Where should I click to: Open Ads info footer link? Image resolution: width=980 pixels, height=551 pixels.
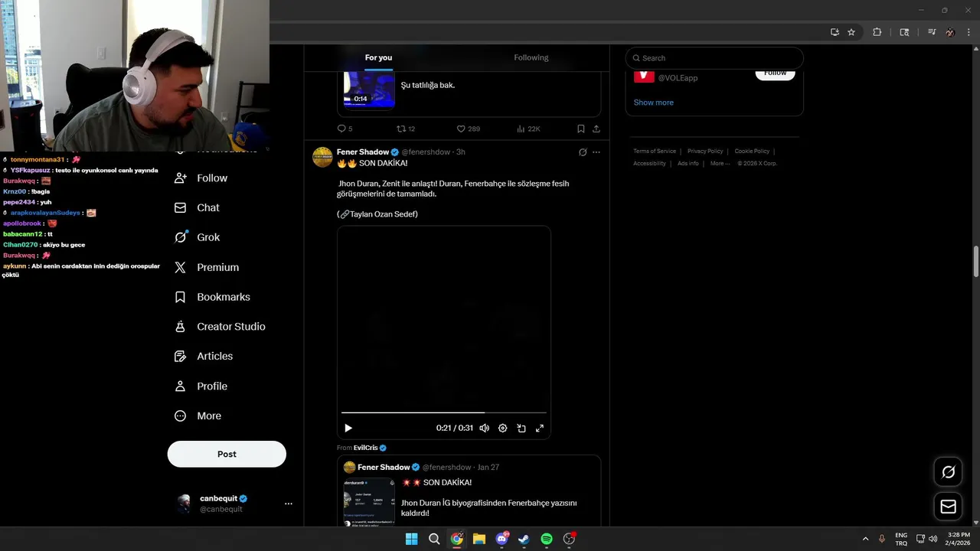pos(688,163)
